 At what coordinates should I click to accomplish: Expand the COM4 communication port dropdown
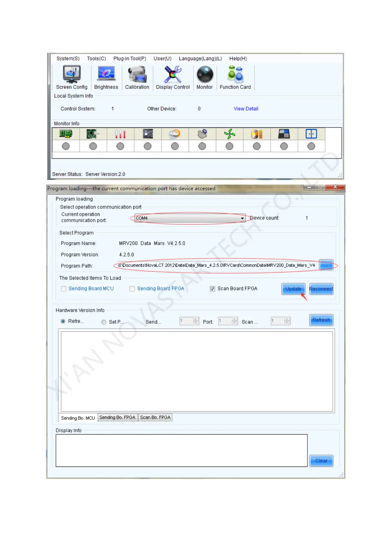tap(242, 218)
